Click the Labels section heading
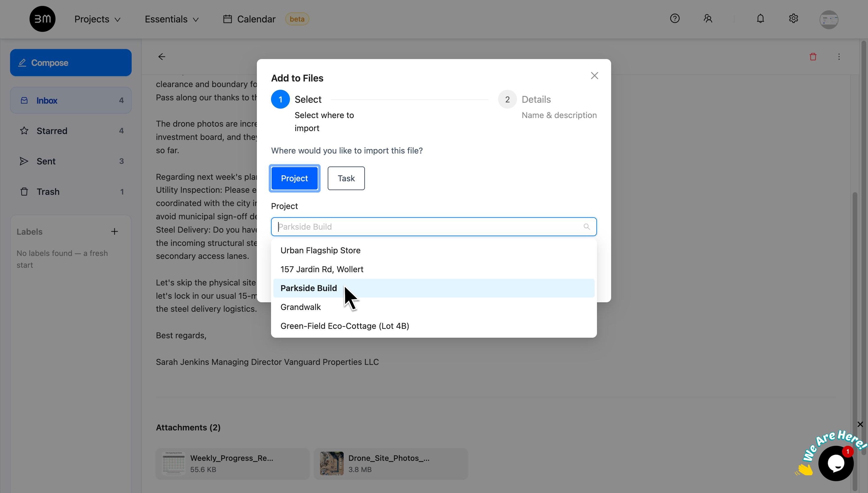This screenshot has height=493, width=868. coord(30,232)
